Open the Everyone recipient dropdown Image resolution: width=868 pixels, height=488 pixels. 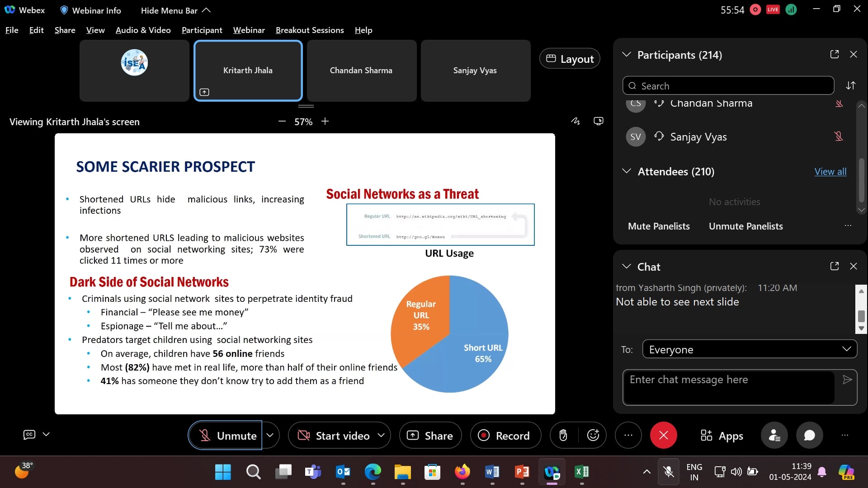tap(749, 349)
